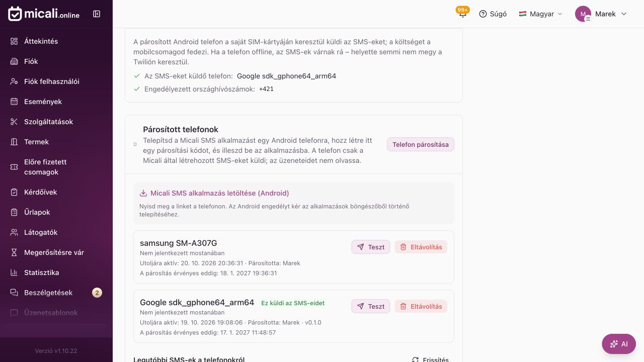Open Megerősítésre vár list
The image size is (644, 362).
click(56, 252)
